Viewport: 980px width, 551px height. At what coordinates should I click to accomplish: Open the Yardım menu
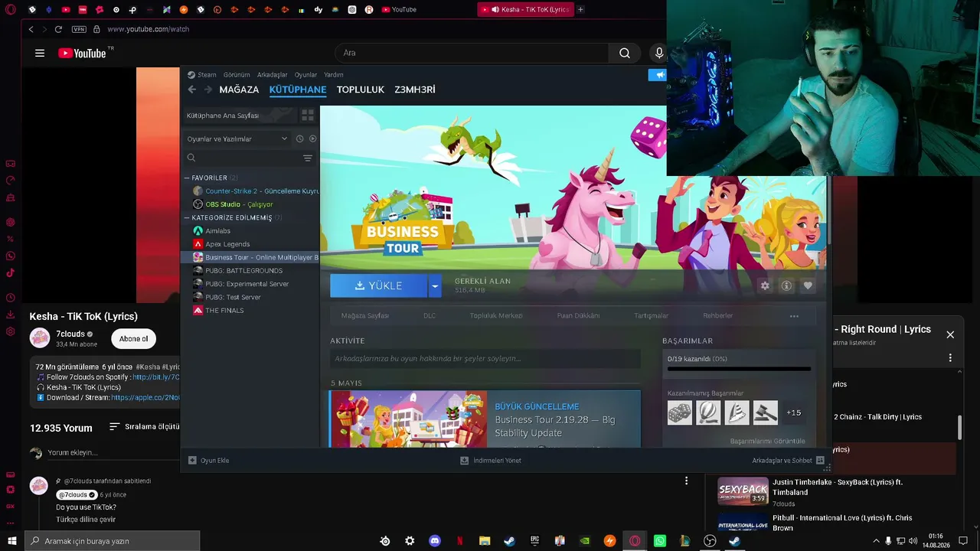[333, 75]
